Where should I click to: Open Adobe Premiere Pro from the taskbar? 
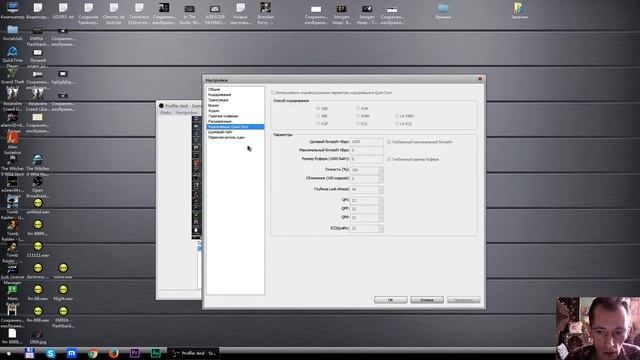click(x=135, y=353)
